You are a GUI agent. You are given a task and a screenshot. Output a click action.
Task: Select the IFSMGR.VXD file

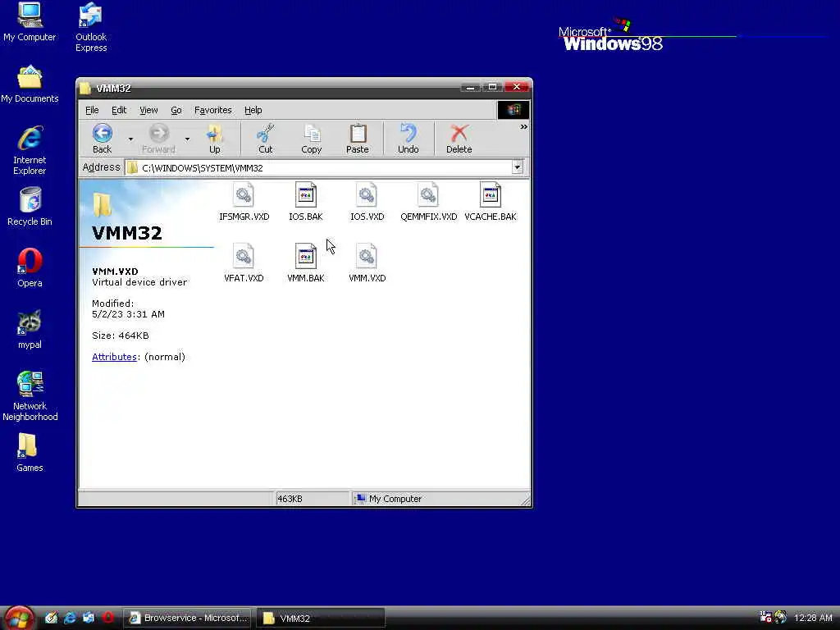pyautogui.click(x=244, y=202)
